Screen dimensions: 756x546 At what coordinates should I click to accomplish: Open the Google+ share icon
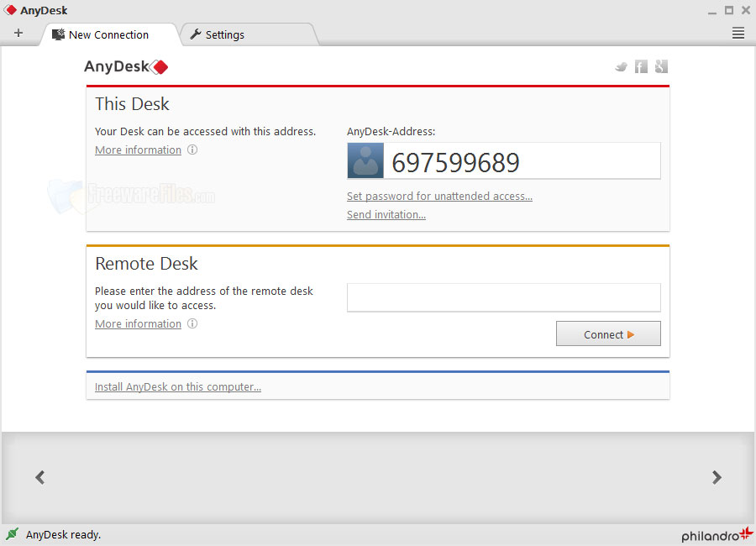click(661, 66)
